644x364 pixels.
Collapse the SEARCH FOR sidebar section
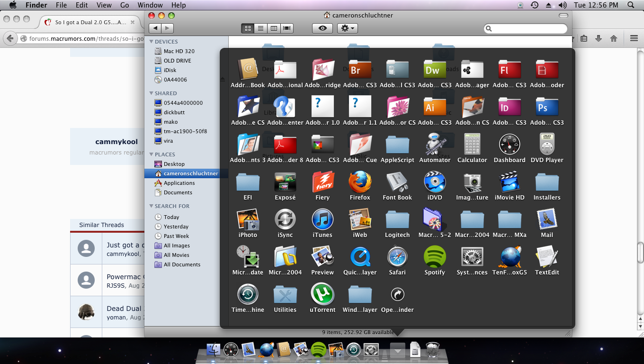coord(151,206)
